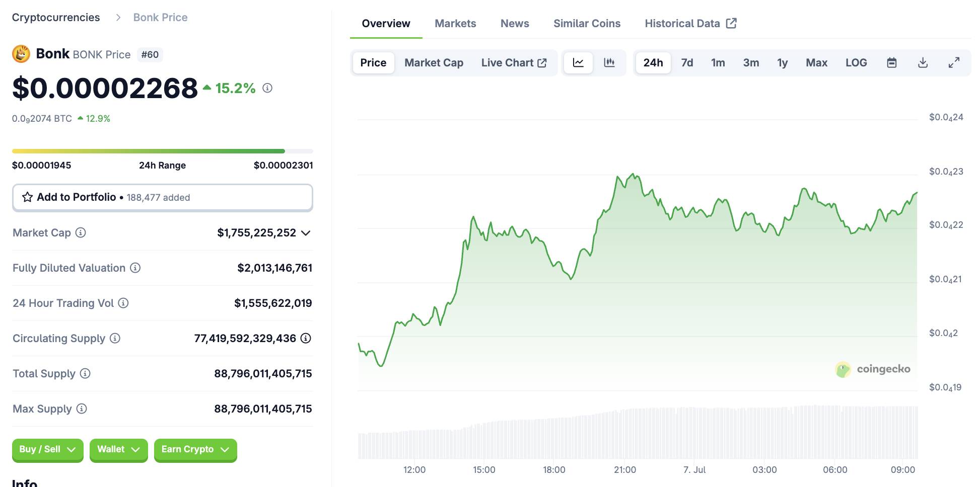Click the $0.00002301 range high value
The width and height of the screenshot is (980, 487).
point(283,166)
